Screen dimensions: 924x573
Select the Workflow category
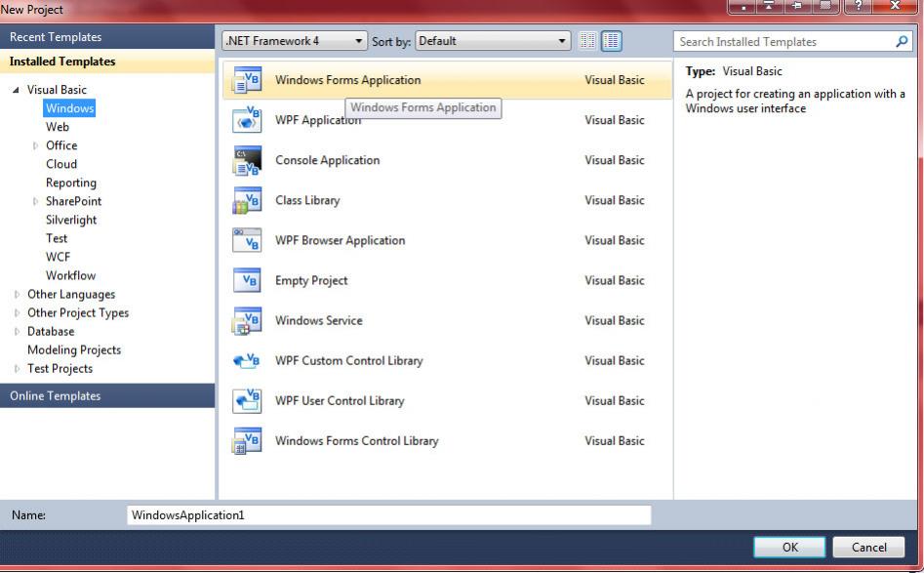tap(70, 275)
